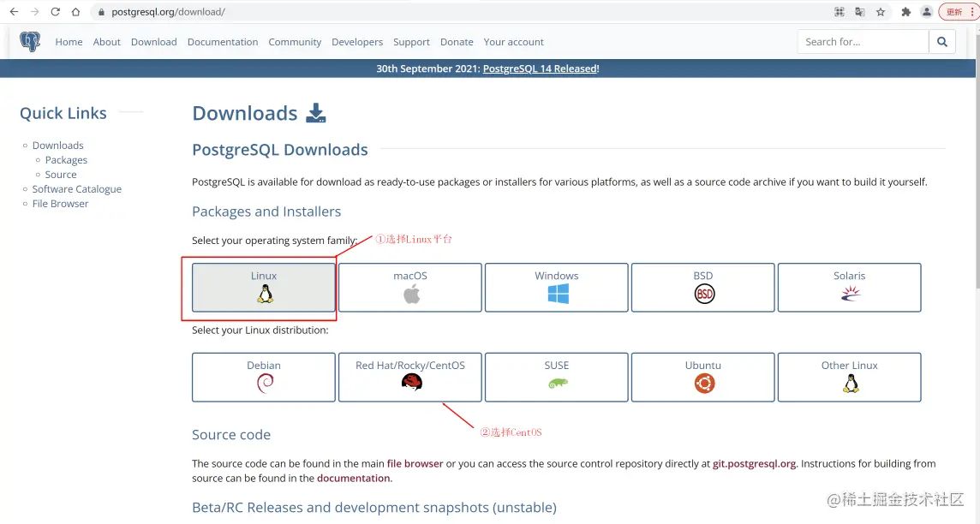The height and width of the screenshot is (524, 980).
Task: Open the extensions puzzle icon
Action: pos(905,12)
